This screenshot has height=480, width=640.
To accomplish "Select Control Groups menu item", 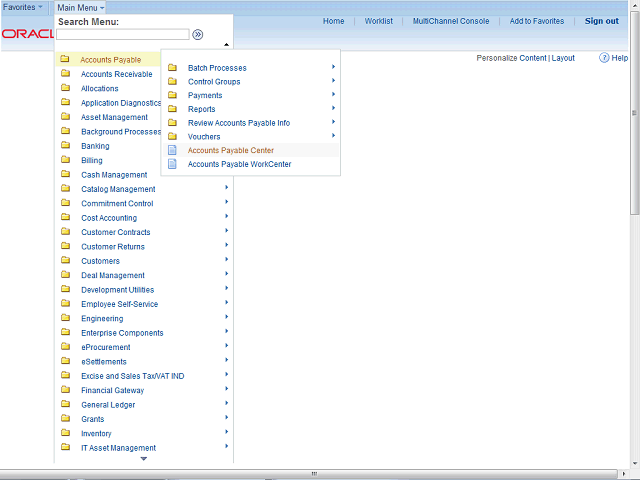I will click(x=214, y=82).
